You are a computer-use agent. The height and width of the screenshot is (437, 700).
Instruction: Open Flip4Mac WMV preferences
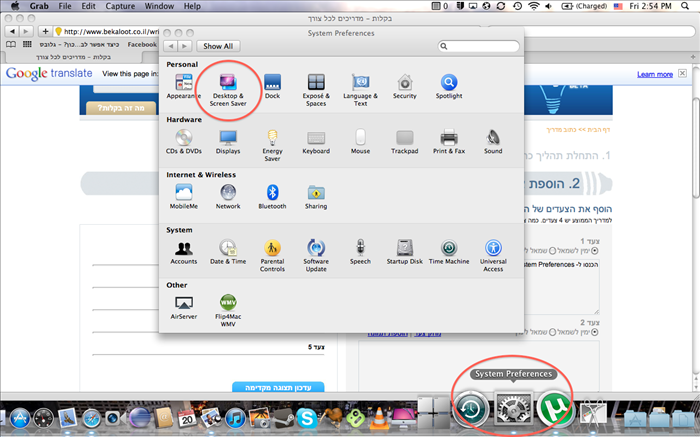(x=227, y=307)
